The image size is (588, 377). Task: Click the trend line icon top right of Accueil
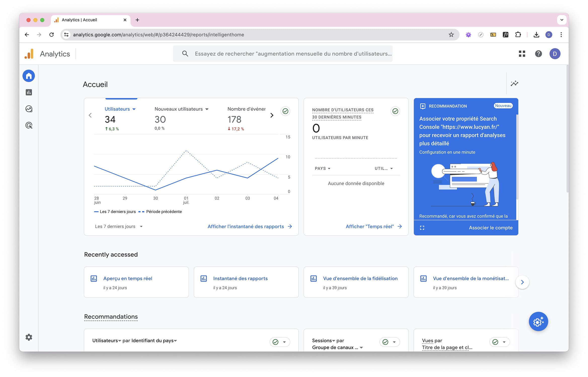tap(514, 83)
